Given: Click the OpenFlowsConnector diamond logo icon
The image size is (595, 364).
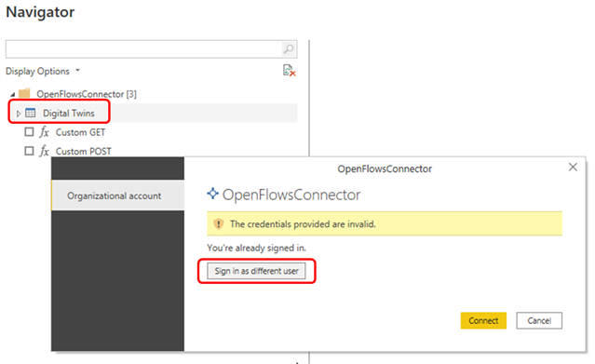Looking at the screenshot, I should (x=213, y=194).
